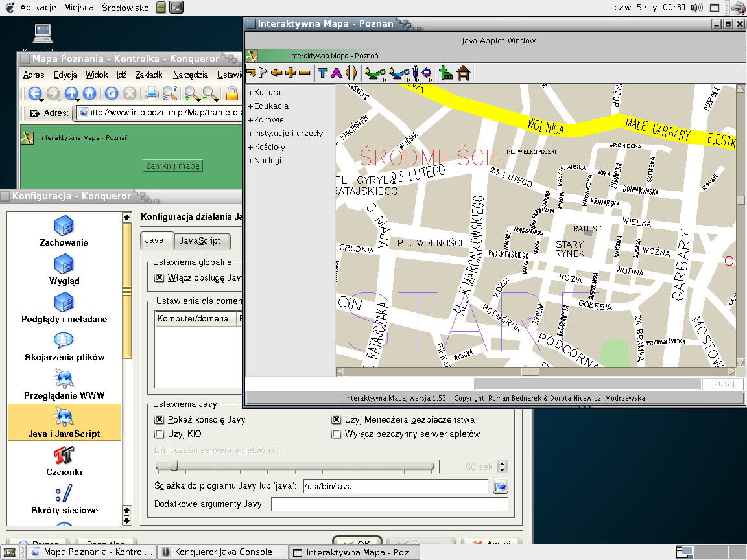The width and height of the screenshot is (747, 560).
Task: Open the terminal launcher in top panel
Action: [176, 7]
